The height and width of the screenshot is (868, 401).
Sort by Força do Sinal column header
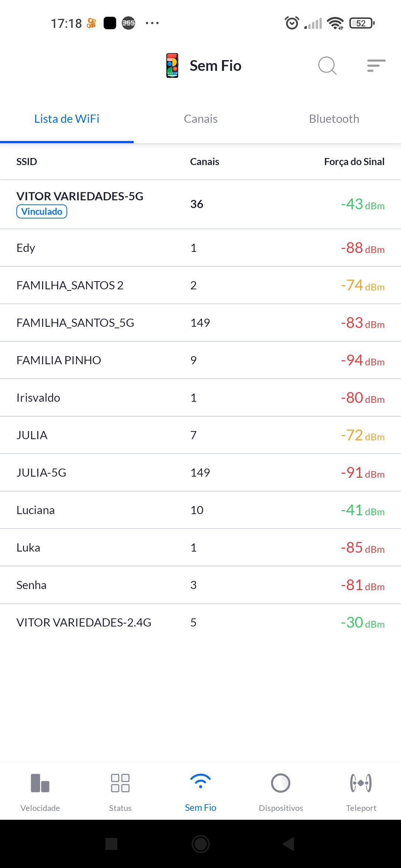[x=354, y=162]
